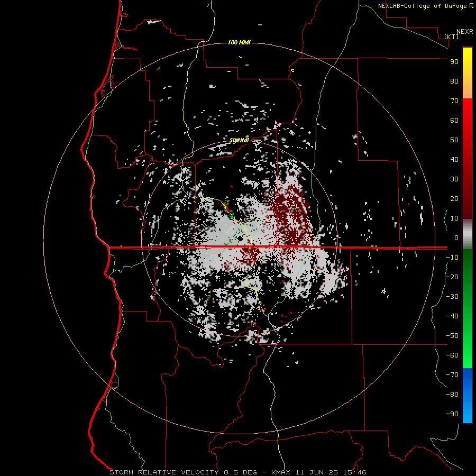The height and width of the screenshot is (476, 476).
Task: Click the 0 value on velocity scale
Action: 456,237
